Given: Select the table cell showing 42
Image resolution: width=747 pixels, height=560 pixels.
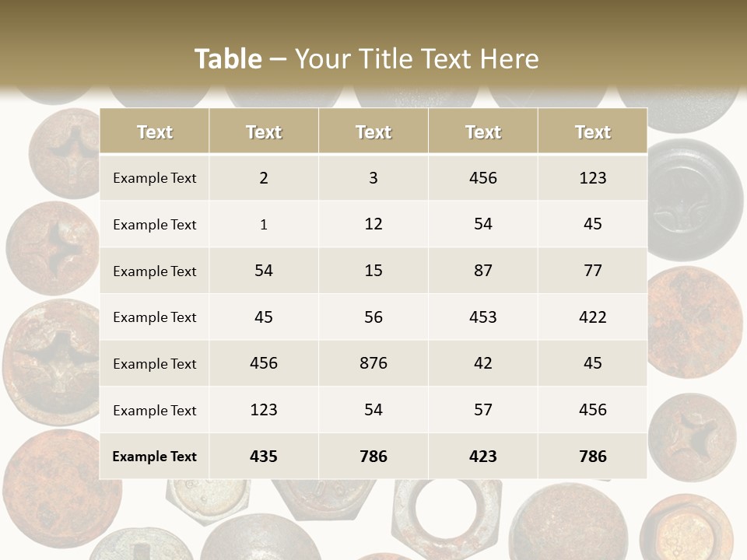Looking at the screenshot, I should [483, 363].
